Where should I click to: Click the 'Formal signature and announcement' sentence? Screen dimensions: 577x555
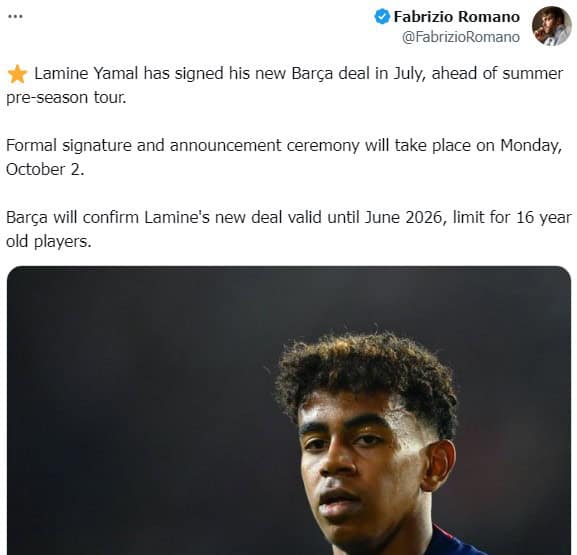click(144, 145)
